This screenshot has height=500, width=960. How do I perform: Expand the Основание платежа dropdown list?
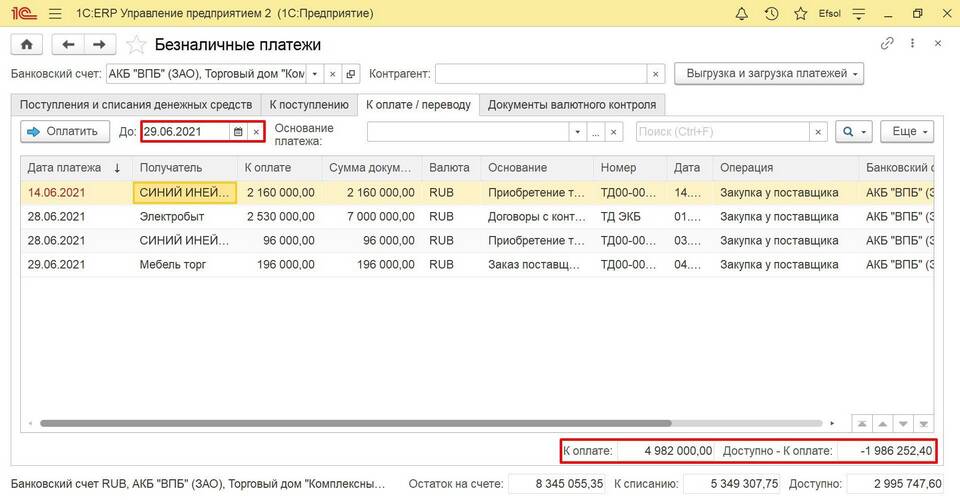click(577, 132)
